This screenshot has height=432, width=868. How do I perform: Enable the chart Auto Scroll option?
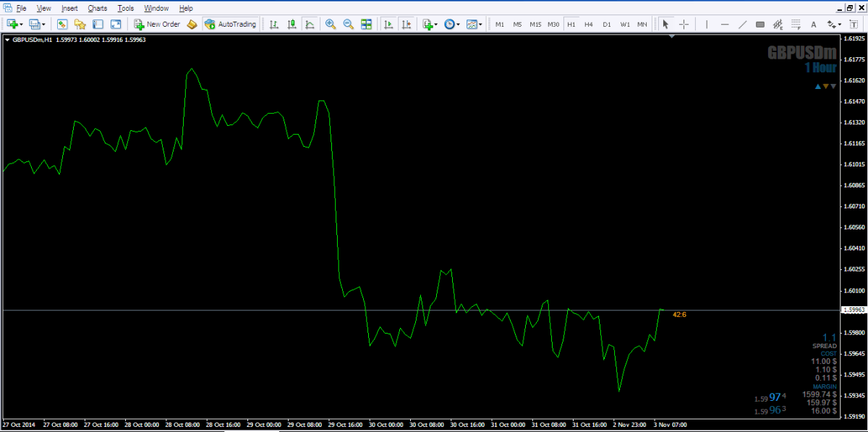388,24
